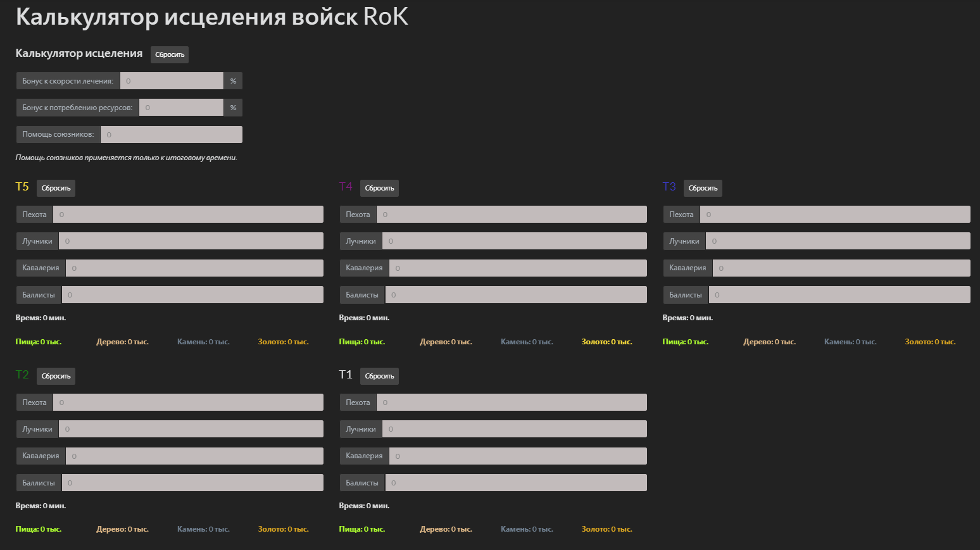The height and width of the screenshot is (550, 980).
Task: Click the main Сбросить button beside Калькулятор исцеления
Action: coord(170,54)
